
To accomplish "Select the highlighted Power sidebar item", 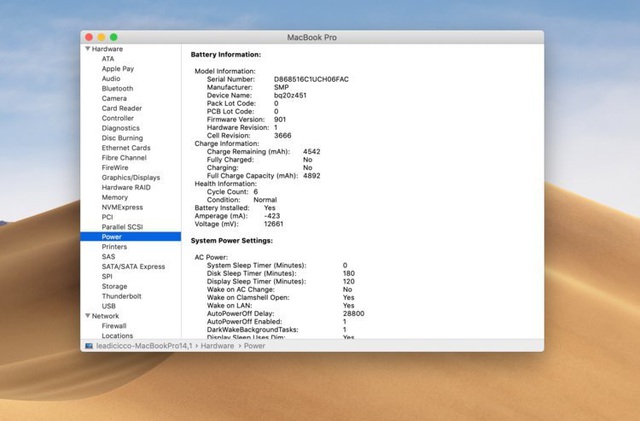I will (x=111, y=237).
